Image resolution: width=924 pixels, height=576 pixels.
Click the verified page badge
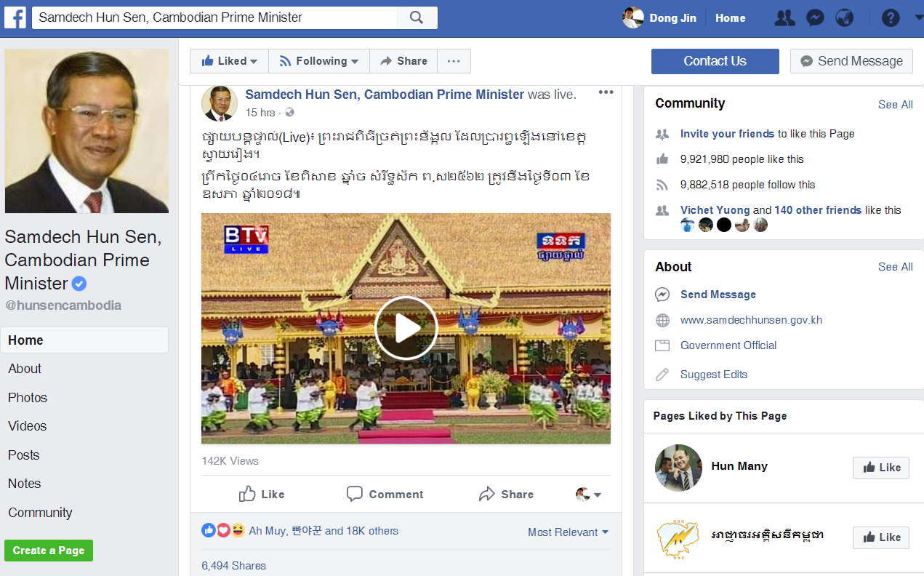point(79,284)
